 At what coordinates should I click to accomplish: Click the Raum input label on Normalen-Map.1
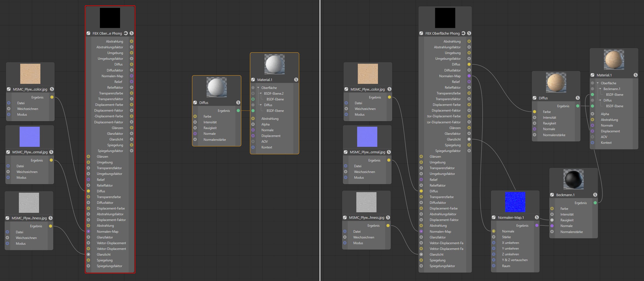pos(506,266)
